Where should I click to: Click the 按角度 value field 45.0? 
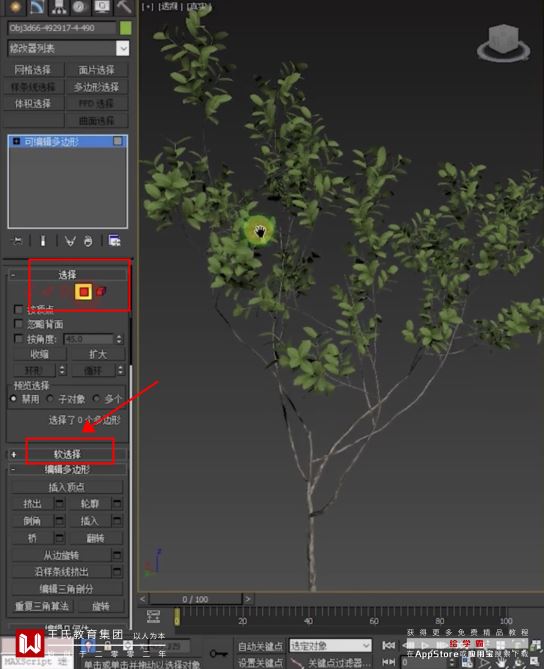coord(88,339)
